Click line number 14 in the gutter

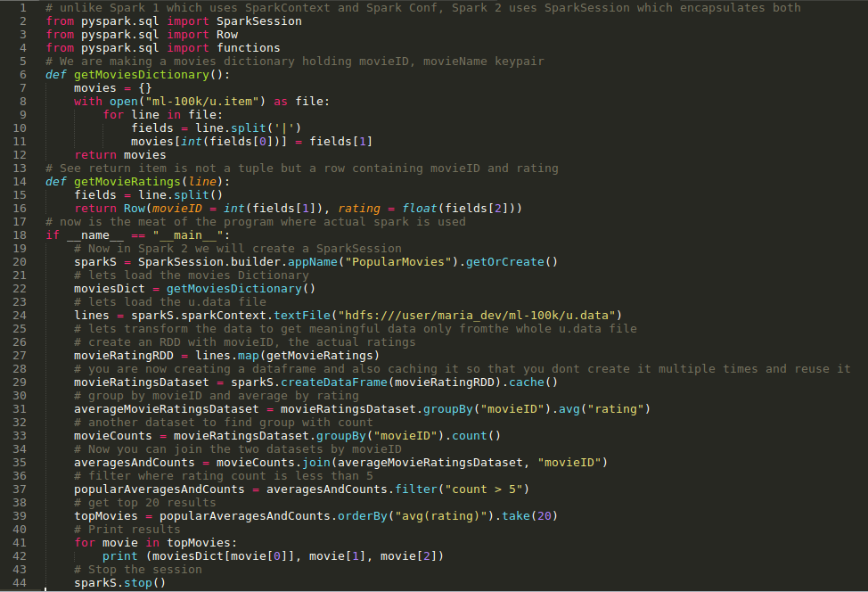20,182
